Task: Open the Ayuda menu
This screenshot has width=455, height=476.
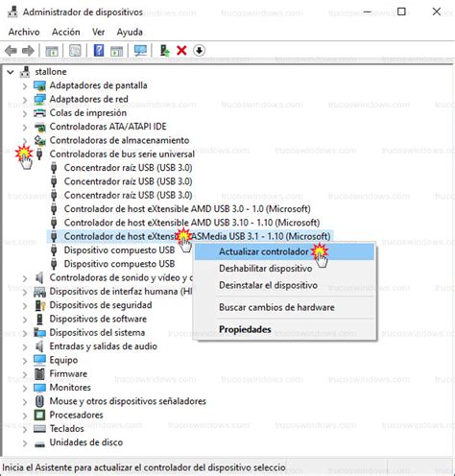Action: pyautogui.click(x=130, y=32)
